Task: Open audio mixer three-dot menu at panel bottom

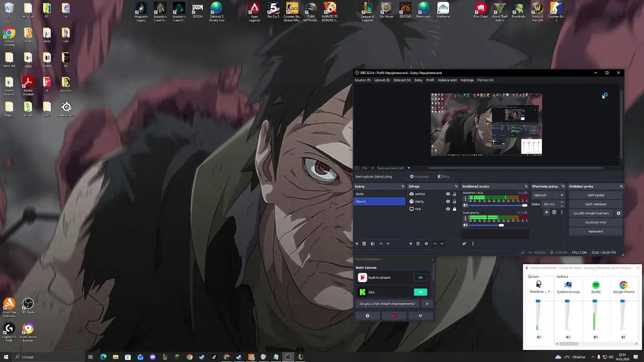Action: [x=472, y=244]
